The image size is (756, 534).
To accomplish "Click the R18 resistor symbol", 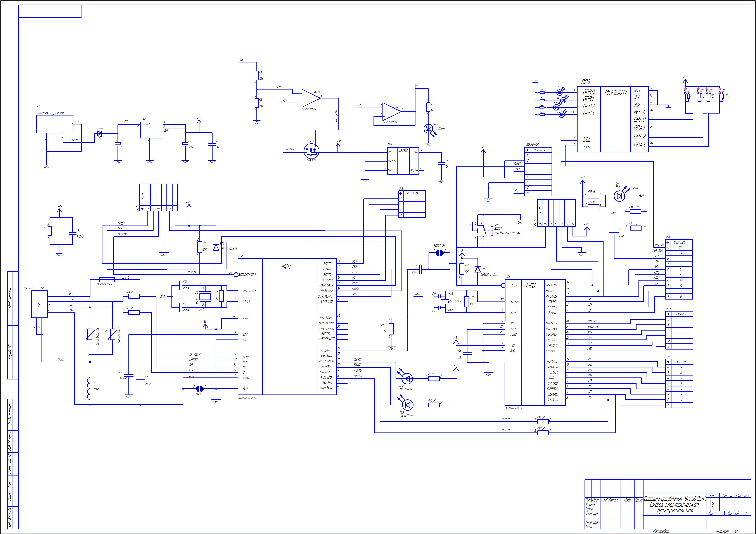I will coord(50,231).
